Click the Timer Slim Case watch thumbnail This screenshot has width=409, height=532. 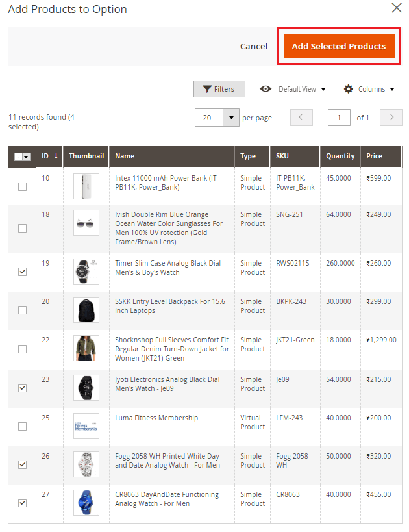tap(86, 272)
